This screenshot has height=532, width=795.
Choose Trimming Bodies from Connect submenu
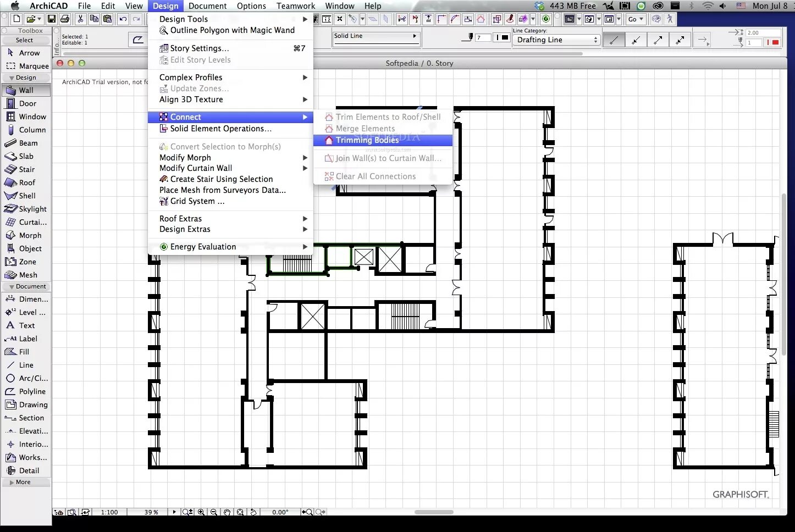[383, 140]
